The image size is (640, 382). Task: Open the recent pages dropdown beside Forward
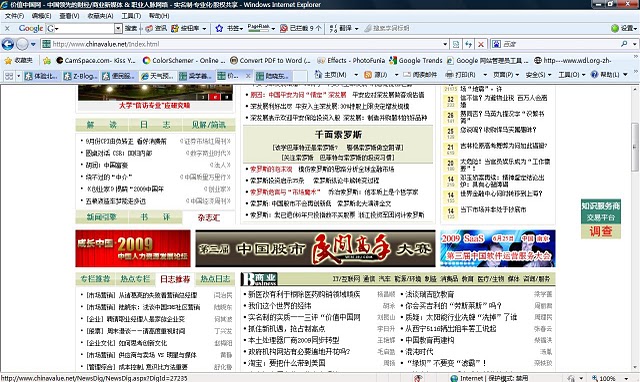coord(33,44)
